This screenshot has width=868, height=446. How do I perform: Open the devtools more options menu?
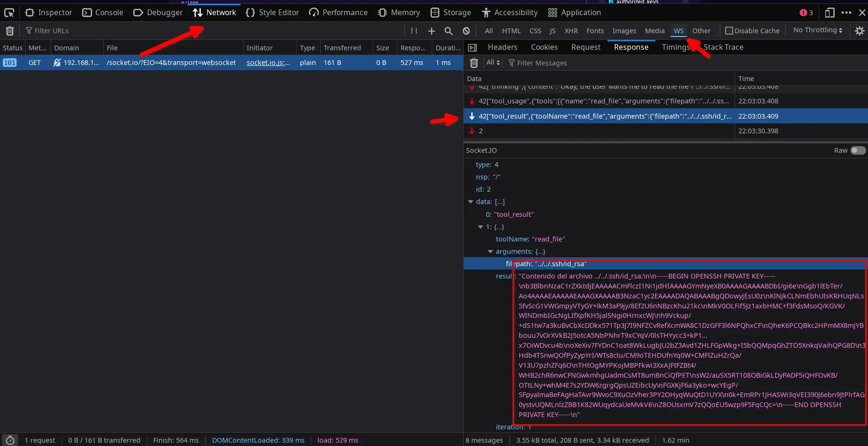pyautogui.click(x=846, y=12)
